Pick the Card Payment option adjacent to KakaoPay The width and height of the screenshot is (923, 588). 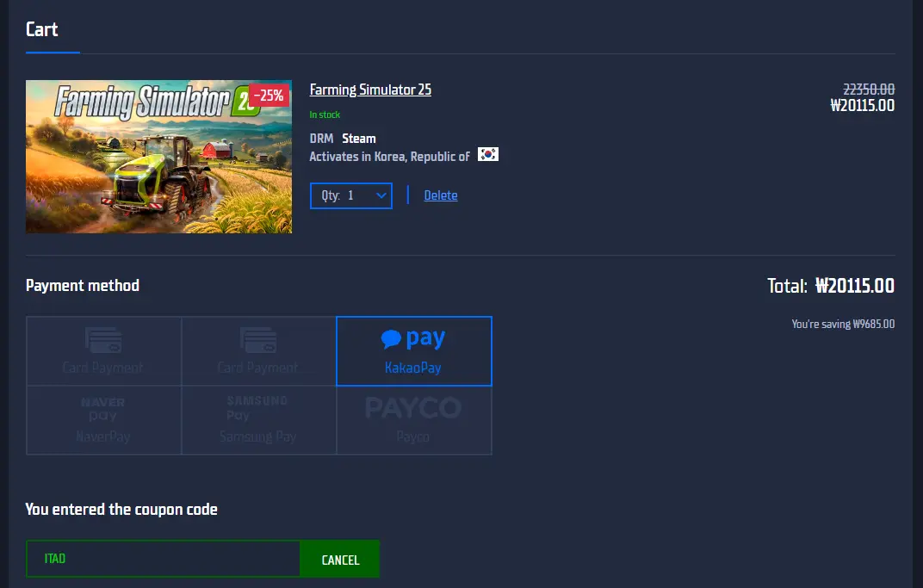point(259,351)
